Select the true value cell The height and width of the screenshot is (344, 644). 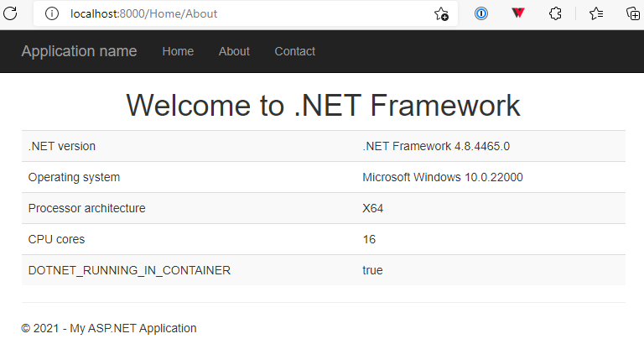[491, 270]
